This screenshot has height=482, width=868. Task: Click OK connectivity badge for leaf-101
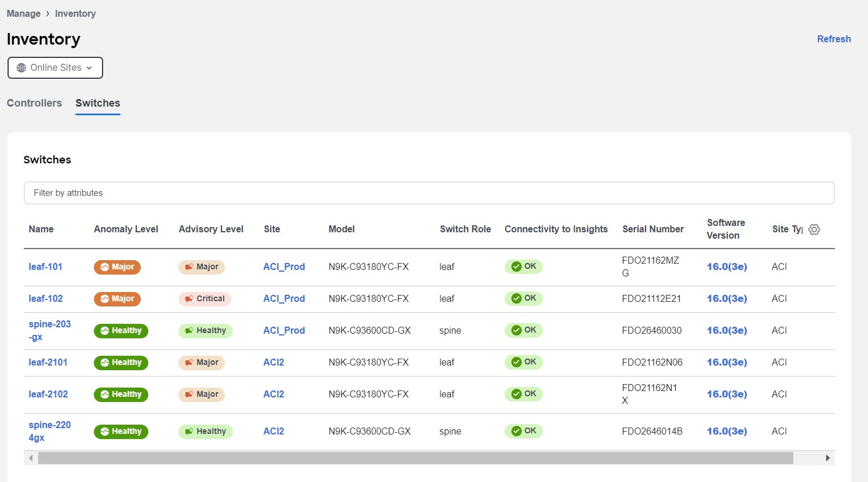pyautogui.click(x=524, y=266)
